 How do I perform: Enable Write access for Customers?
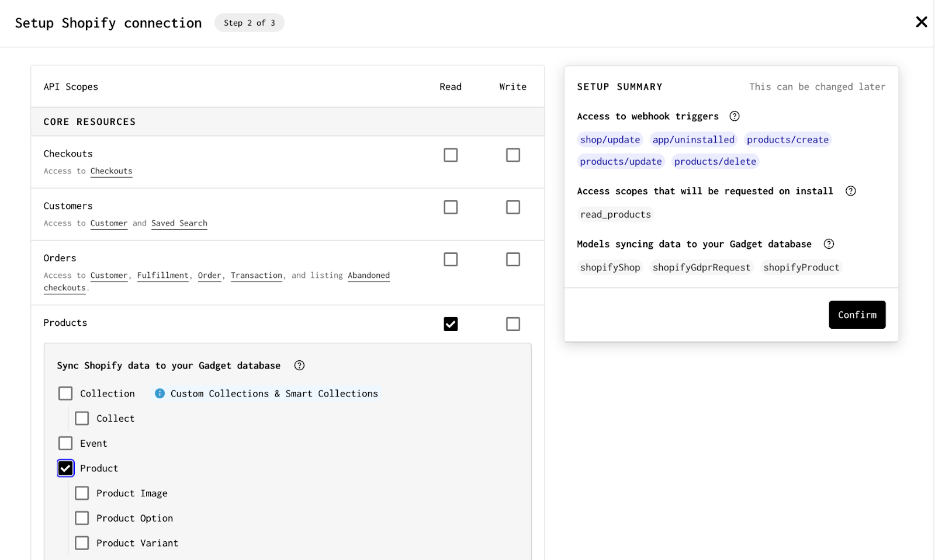click(x=513, y=207)
